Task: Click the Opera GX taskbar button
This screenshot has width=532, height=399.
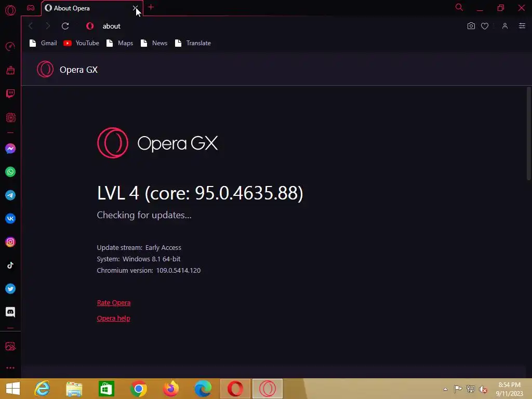Action: [268, 389]
